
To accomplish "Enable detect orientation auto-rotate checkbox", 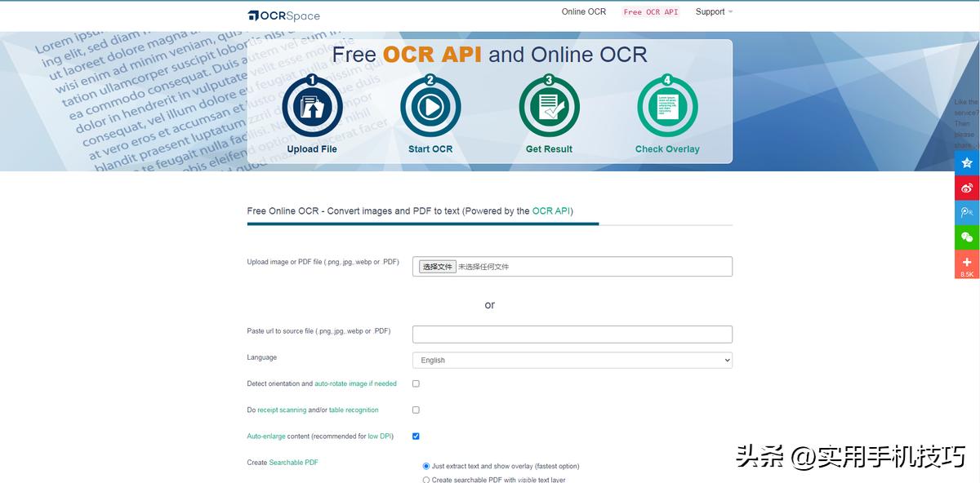I will pos(416,383).
